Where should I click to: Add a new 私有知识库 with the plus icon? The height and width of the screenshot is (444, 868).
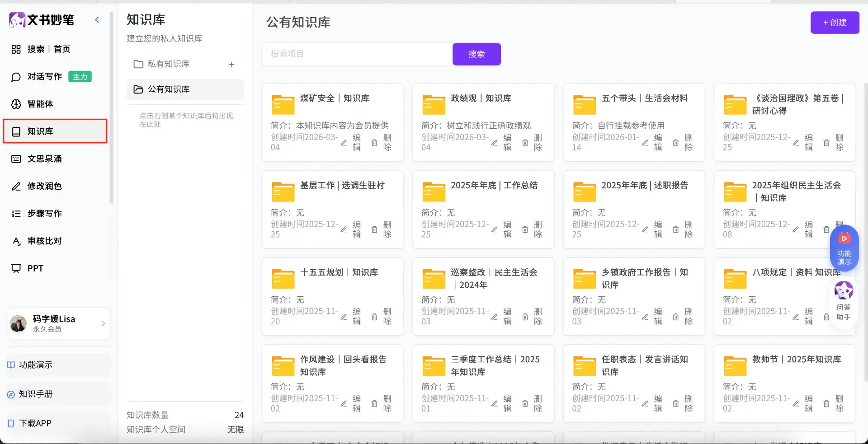pos(231,65)
